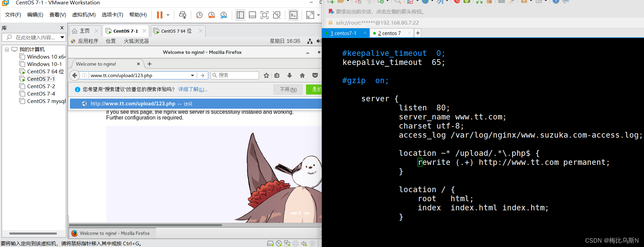
Task: Open the dropdown beside the VMware pause button
Action: click(x=168, y=15)
